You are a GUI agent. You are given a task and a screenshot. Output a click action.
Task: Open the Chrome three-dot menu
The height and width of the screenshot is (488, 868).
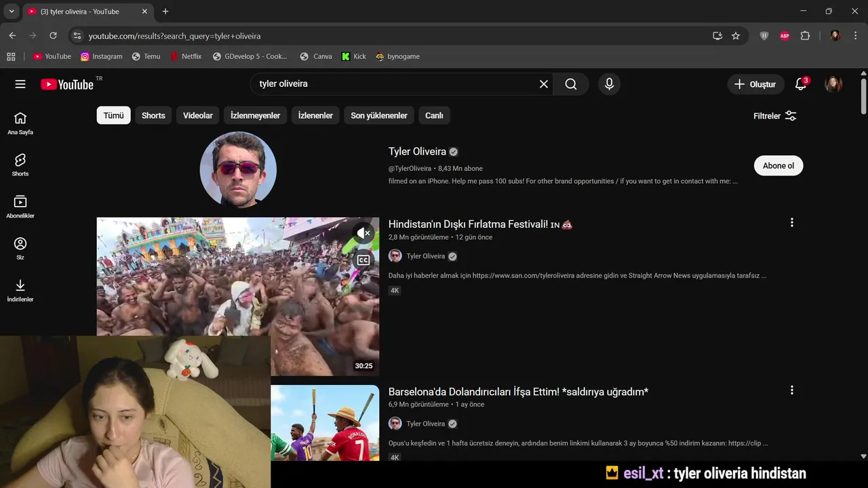point(854,36)
